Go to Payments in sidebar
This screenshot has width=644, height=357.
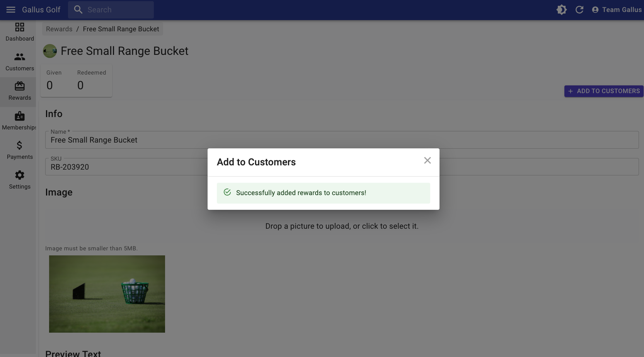tap(20, 151)
